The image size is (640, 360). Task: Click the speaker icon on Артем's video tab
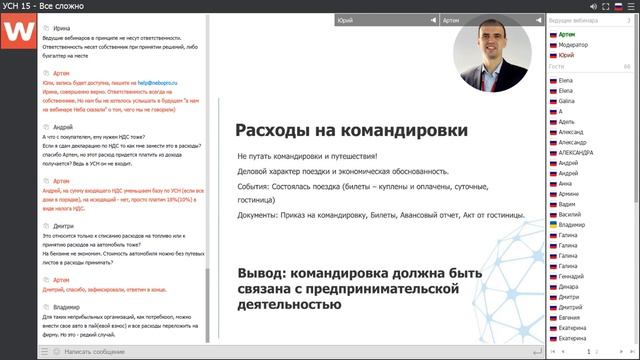pyautogui.click(x=539, y=20)
